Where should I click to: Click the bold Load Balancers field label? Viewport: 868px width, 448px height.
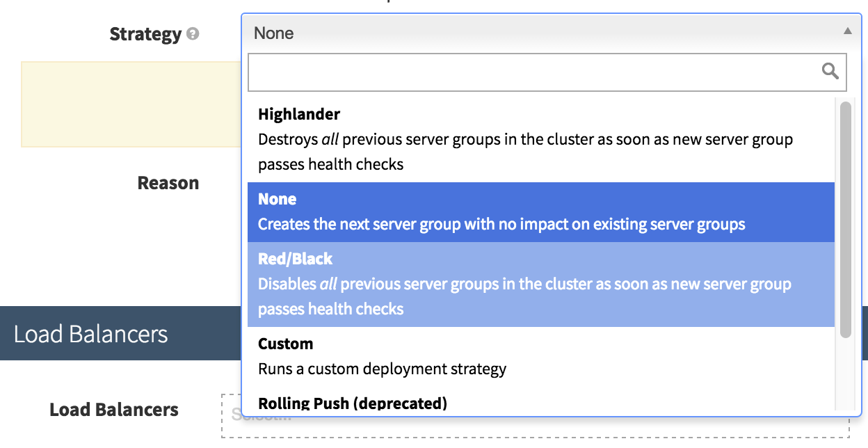(113, 410)
